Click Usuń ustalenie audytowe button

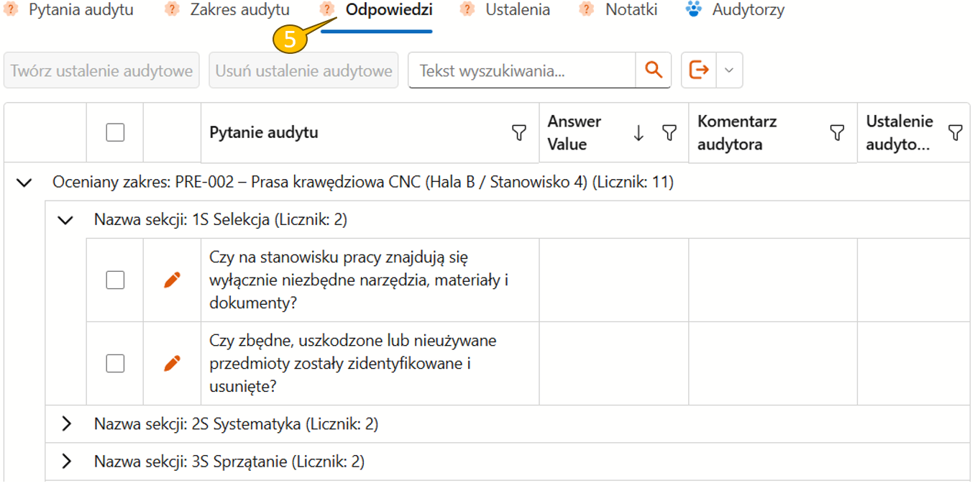(303, 70)
